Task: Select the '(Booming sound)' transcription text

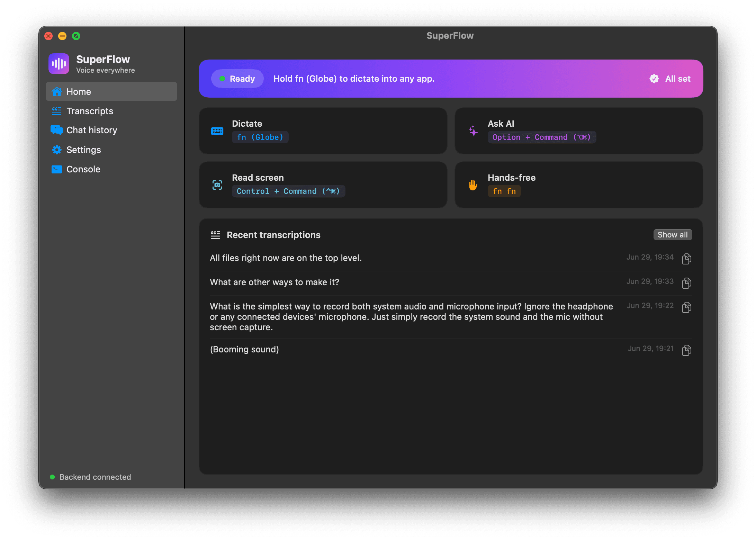Action: coord(244,349)
